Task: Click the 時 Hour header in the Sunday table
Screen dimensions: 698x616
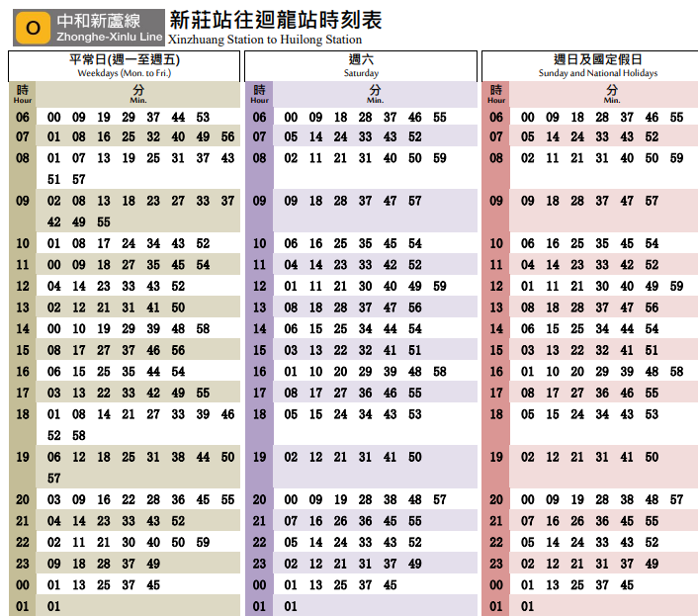Action: 496,94
